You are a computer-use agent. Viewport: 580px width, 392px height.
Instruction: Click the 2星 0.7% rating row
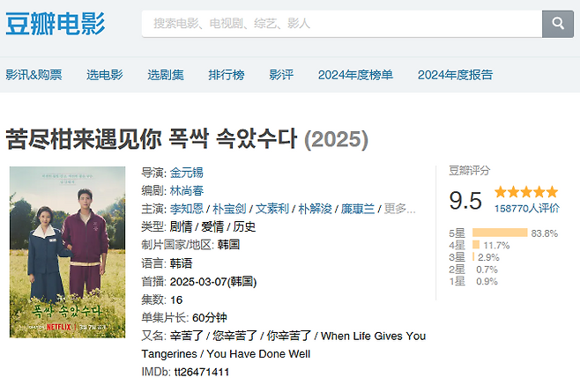473,270
